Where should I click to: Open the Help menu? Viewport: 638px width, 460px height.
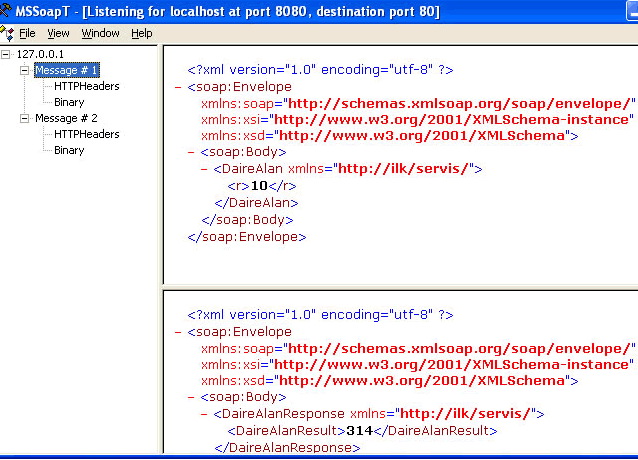(142, 33)
